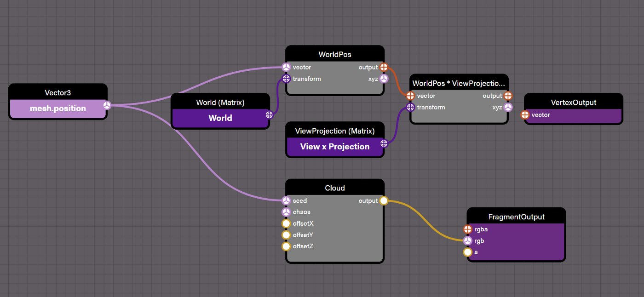The width and height of the screenshot is (644, 297).
Task: Click the Cloud offsetZ input port
Action: pyautogui.click(x=286, y=246)
